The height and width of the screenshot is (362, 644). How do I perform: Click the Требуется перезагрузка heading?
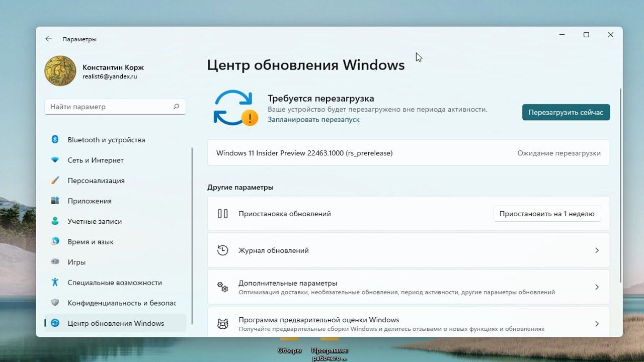click(320, 99)
